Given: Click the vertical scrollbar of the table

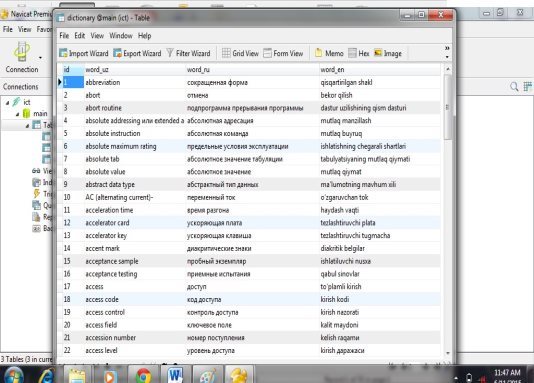Looking at the screenshot, I should [x=448, y=211].
